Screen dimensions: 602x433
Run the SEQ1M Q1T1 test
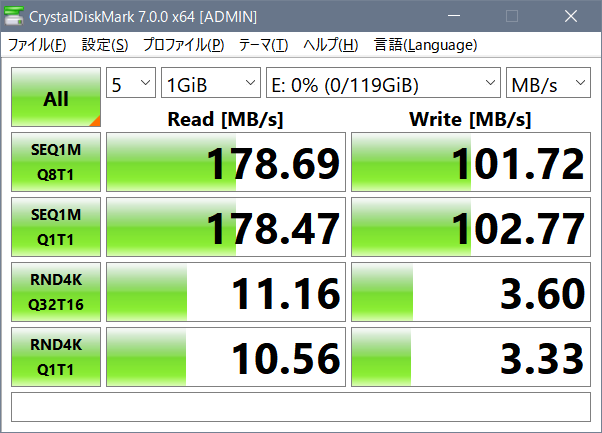coord(56,227)
